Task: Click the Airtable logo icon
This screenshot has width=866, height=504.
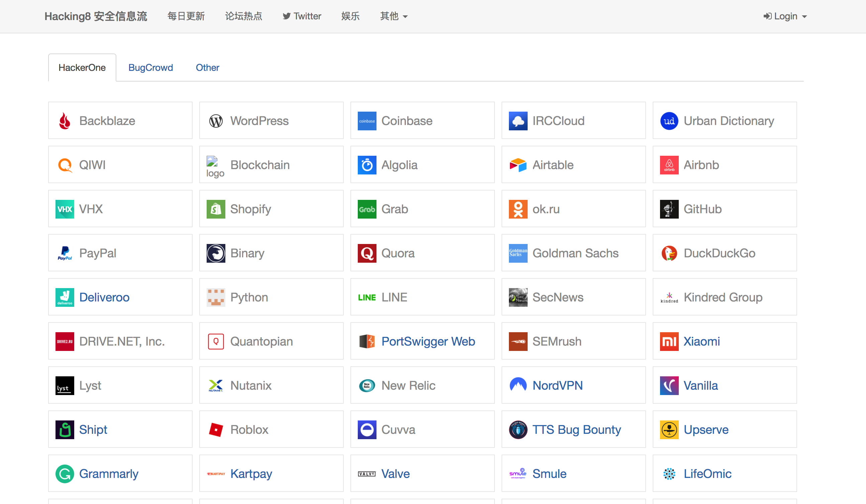Action: coord(518,165)
